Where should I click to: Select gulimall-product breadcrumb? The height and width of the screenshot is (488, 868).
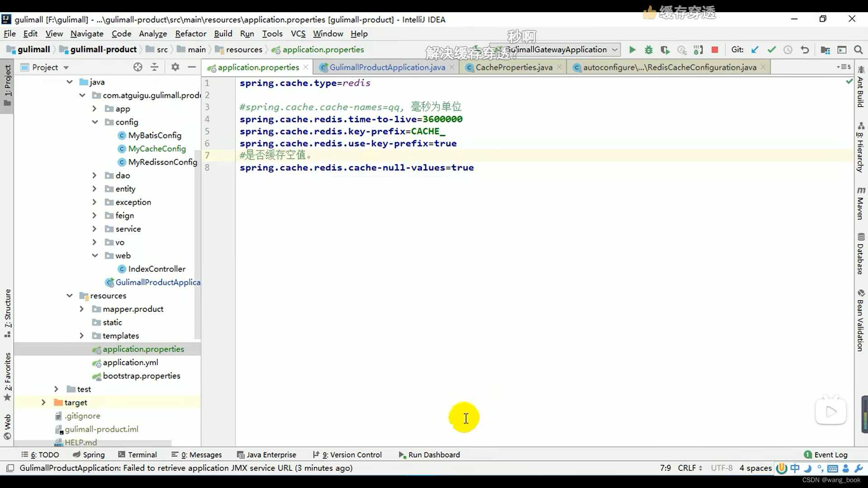(x=103, y=50)
